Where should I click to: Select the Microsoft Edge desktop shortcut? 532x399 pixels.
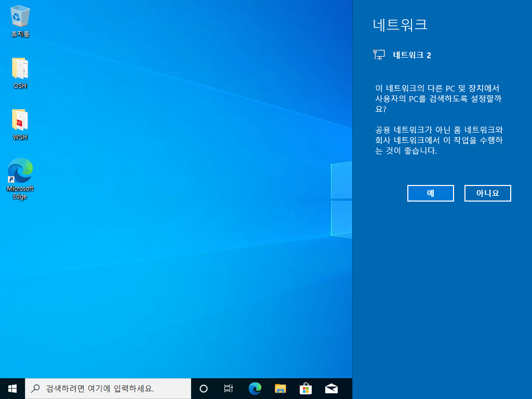point(20,179)
